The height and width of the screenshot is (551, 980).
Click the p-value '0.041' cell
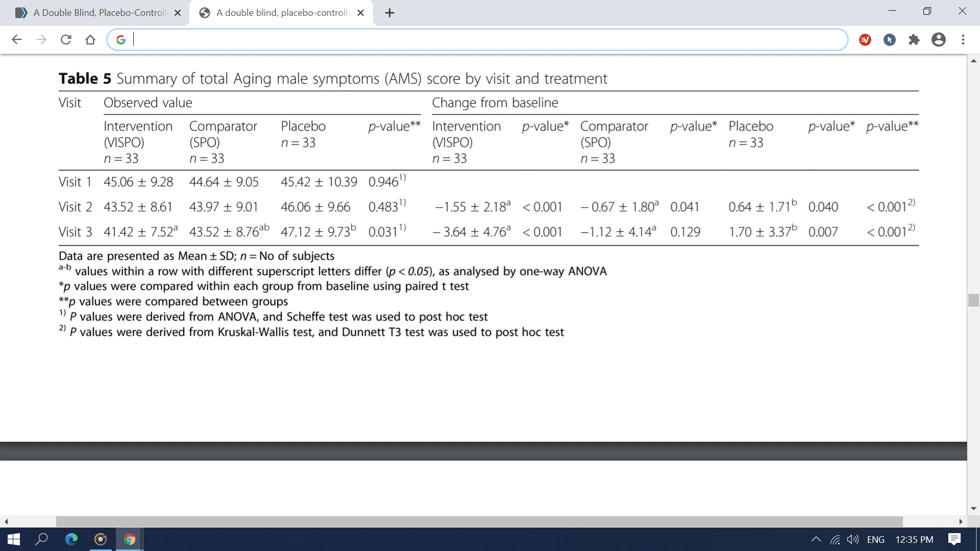[684, 207]
